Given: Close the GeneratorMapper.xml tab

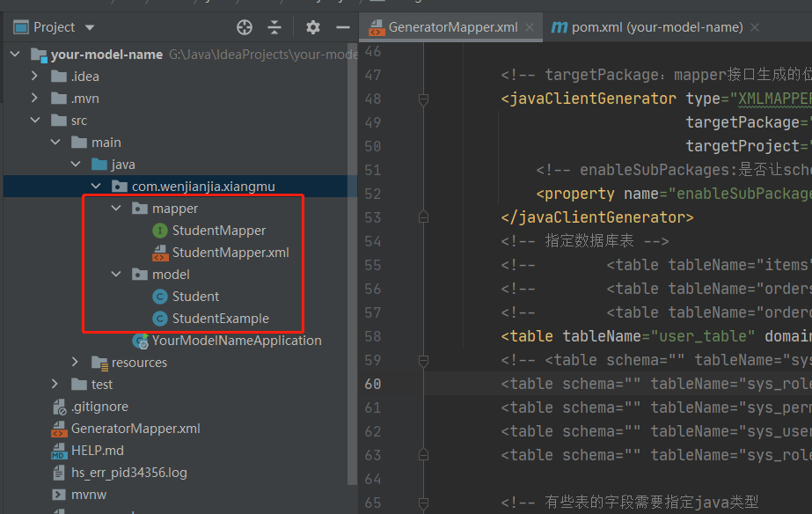Looking at the screenshot, I should tap(530, 27).
